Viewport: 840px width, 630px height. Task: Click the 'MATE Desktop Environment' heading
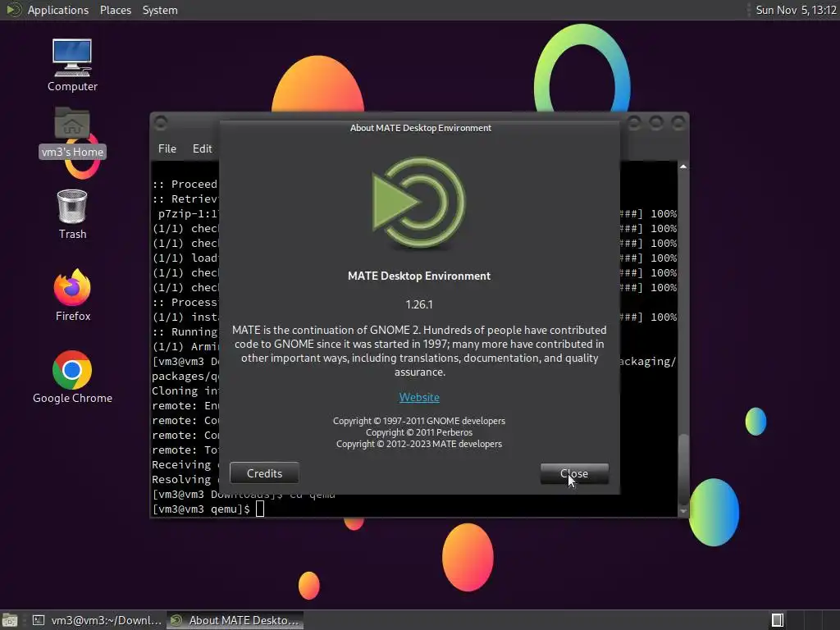click(x=419, y=276)
